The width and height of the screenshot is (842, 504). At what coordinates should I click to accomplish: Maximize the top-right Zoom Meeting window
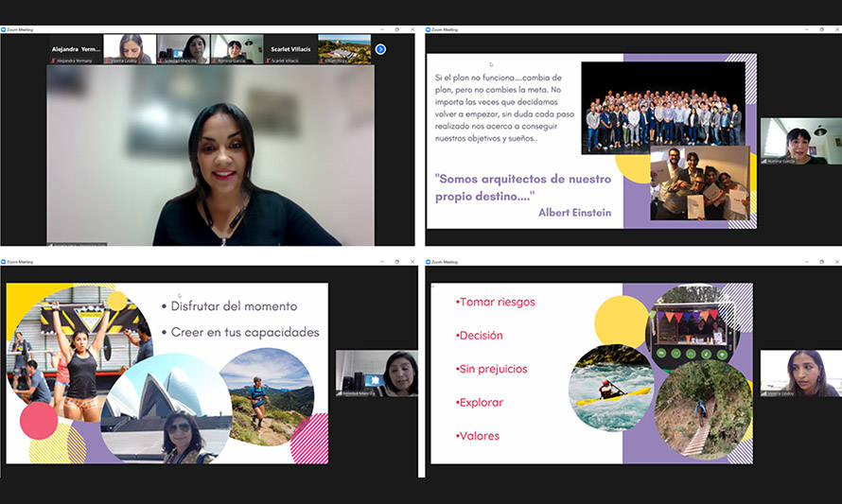tap(821, 29)
